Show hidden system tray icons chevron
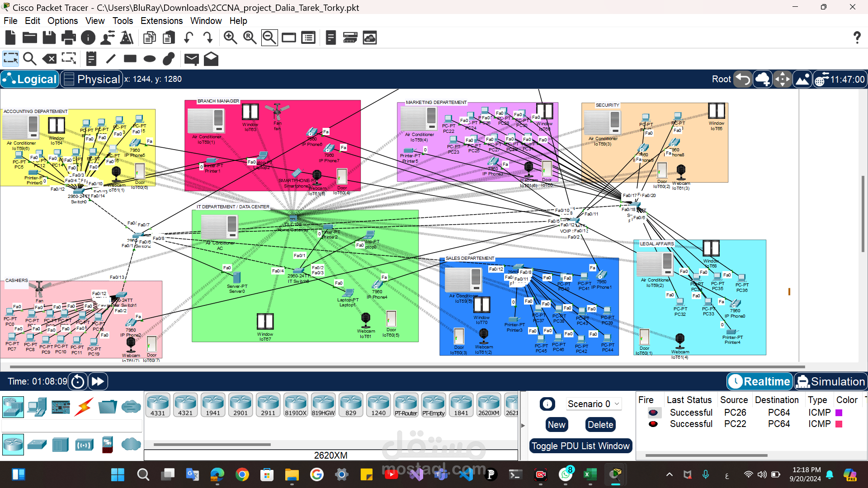 click(670, 474)
